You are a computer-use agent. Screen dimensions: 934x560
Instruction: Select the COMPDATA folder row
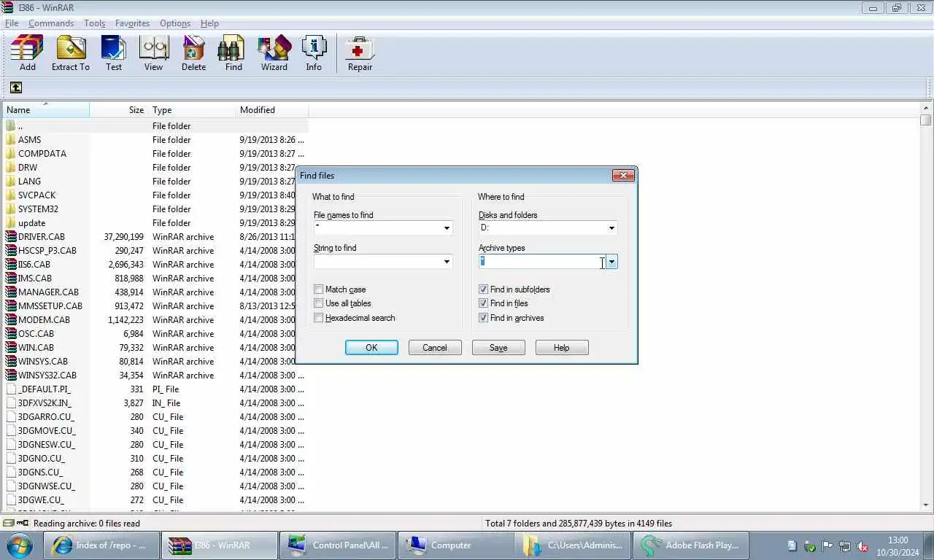pyautogui.click(x=155, y=153)
